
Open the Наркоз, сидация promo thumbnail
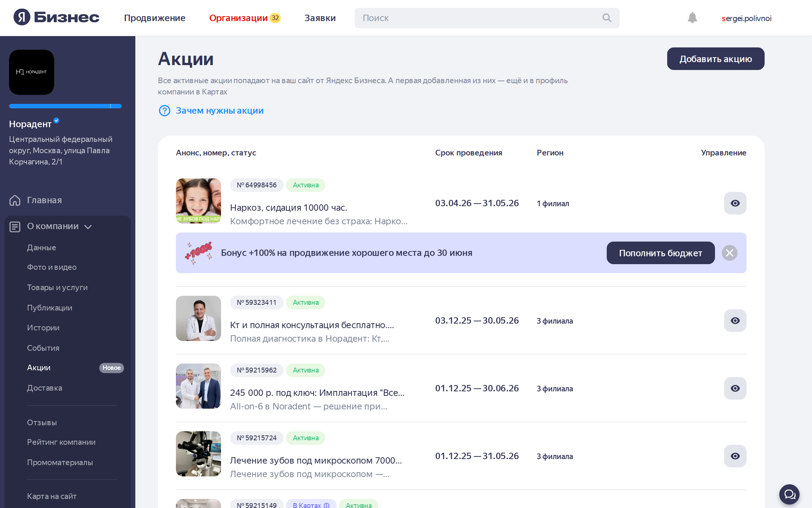pos(198,201)
